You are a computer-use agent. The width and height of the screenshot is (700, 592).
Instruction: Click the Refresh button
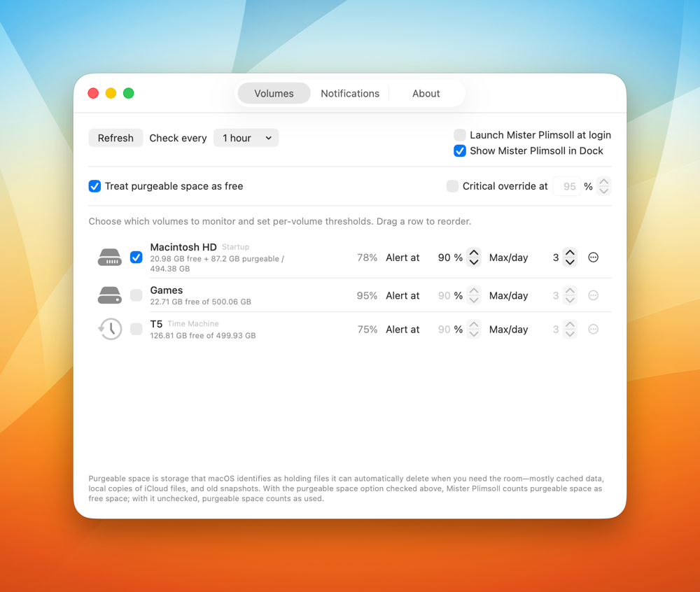click(x=115, y=138)
